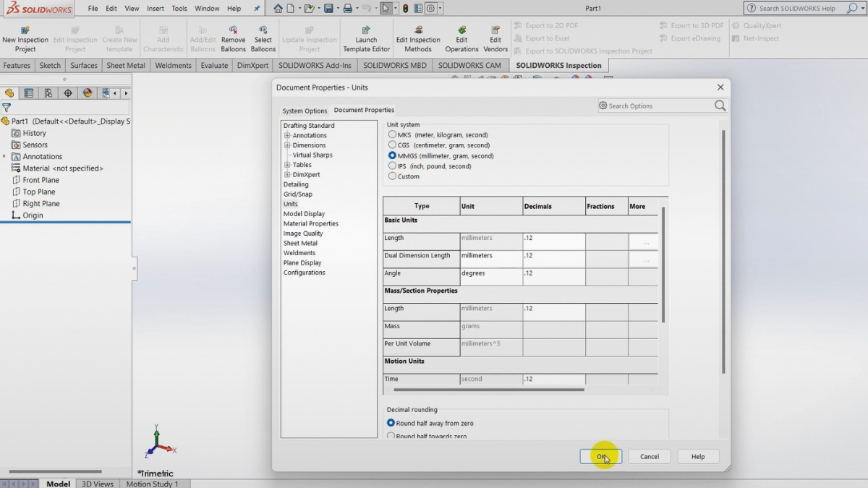Open Edit Inspection Methods
This screenshot has width=868, height=488.
[x=418, y=39]
